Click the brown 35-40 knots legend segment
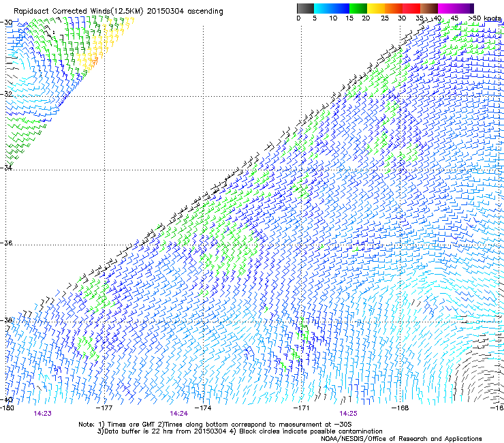The width and height of the screenshot is (504, 443). [x=429, y=8]
